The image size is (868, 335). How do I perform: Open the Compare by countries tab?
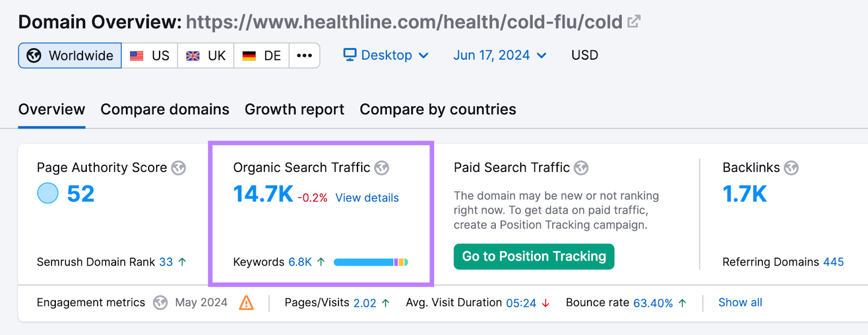(437, 109)
